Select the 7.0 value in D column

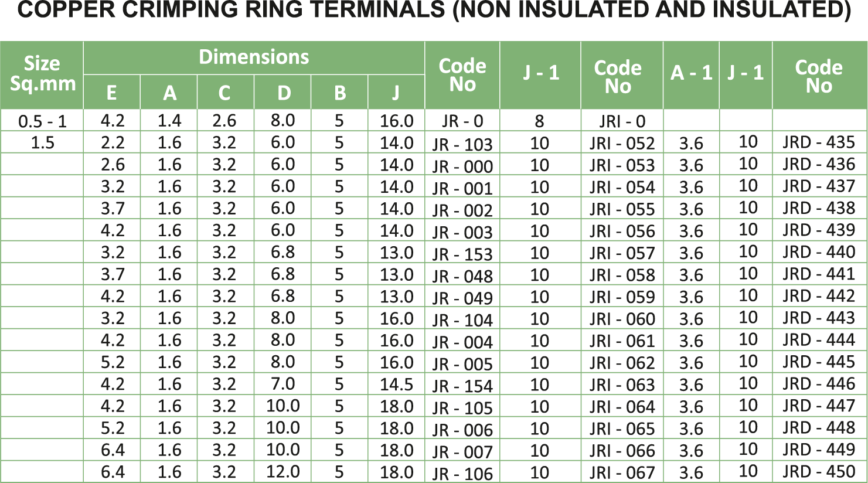tap(283, 385)
